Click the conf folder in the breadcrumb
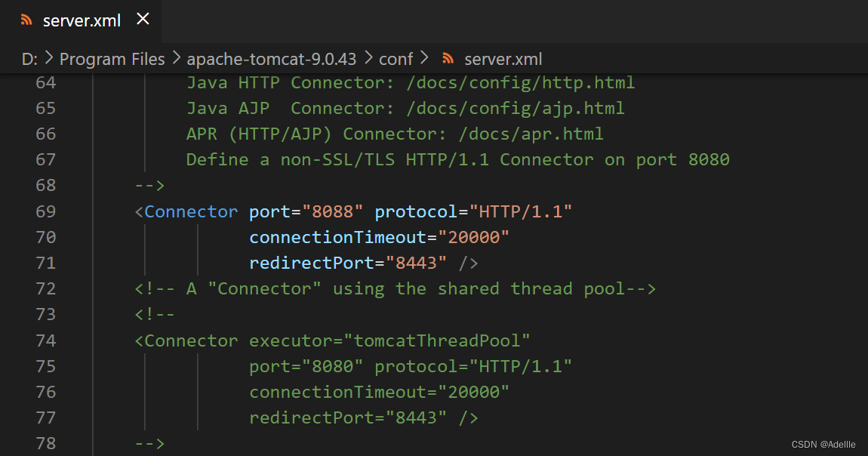868x456 pixels. click(396, 59)
